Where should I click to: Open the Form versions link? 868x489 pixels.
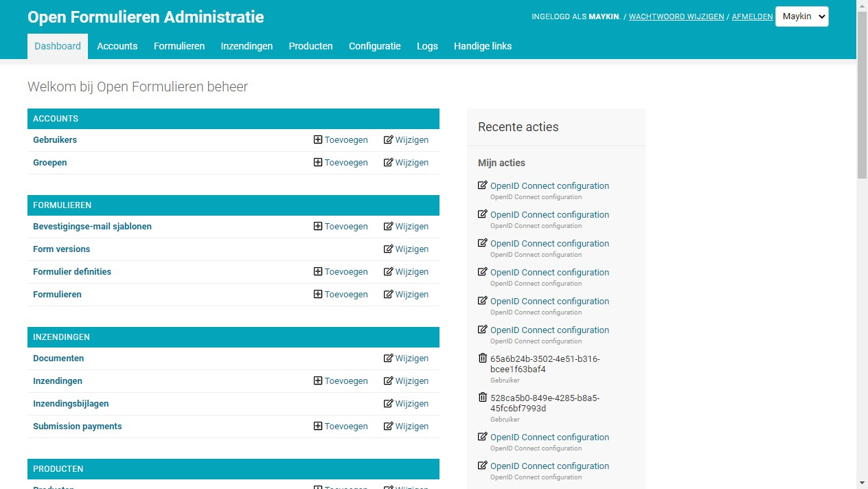[61, 249]
